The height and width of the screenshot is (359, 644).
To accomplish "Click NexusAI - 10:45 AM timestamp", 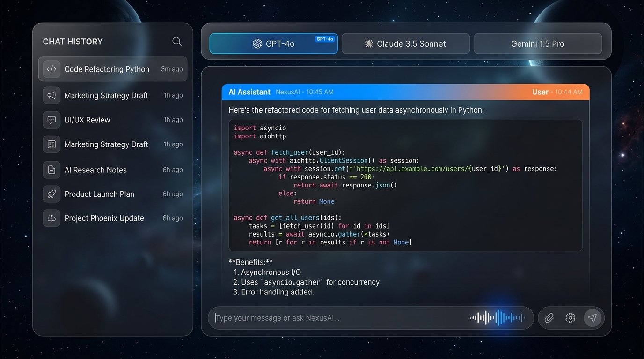I will coord(305,92).
